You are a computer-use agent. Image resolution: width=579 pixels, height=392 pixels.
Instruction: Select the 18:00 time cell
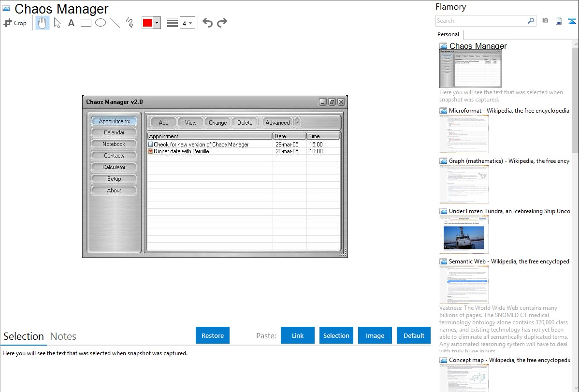click(316, 151)
